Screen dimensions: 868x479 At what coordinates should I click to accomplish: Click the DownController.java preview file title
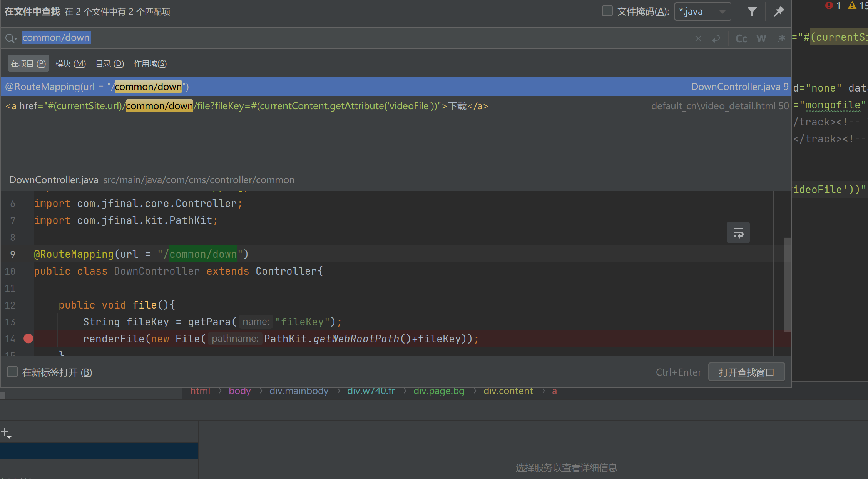coord(54,180)
